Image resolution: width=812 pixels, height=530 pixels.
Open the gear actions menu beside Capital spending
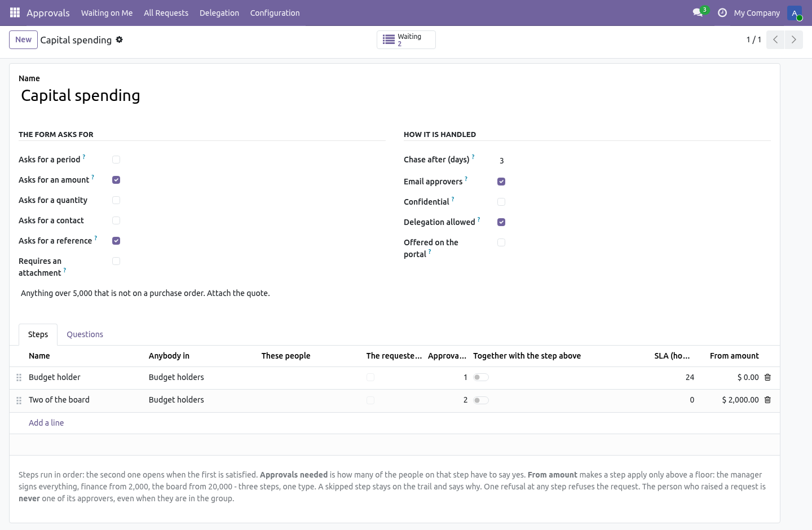click(119, 39)
